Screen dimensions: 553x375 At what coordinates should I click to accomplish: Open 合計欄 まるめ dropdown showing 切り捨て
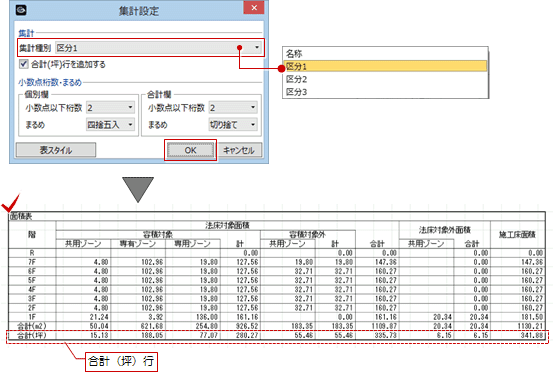(233, 124)
